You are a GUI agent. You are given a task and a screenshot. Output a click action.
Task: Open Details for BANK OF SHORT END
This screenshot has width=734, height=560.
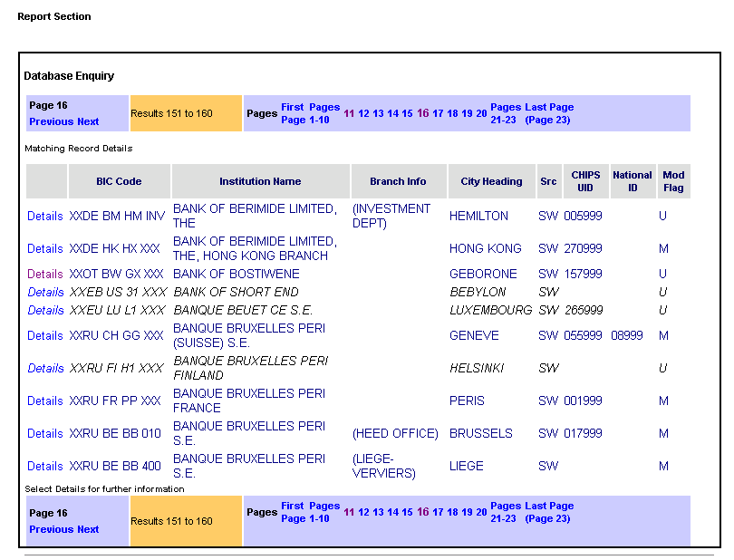44,292
